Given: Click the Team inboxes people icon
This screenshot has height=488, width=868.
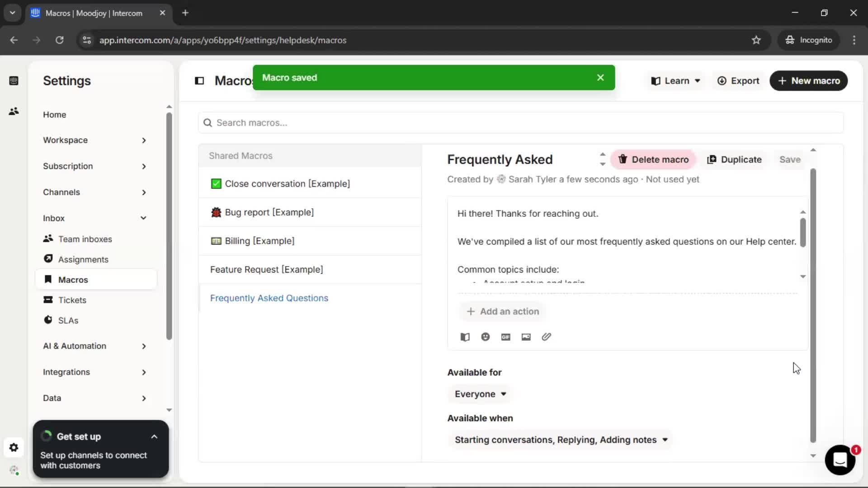Looking at the screenshot, I should point(48,239).
